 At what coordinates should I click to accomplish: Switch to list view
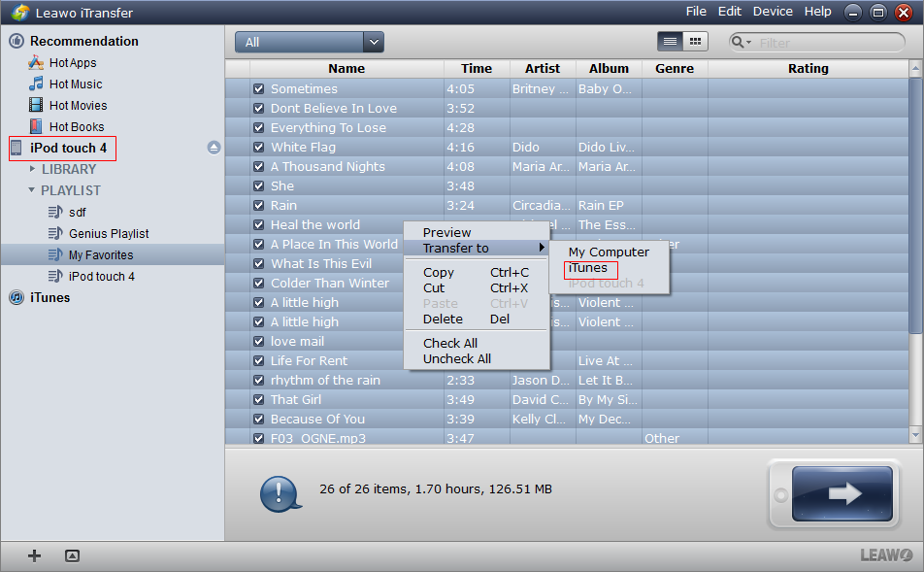pos(670,42)
